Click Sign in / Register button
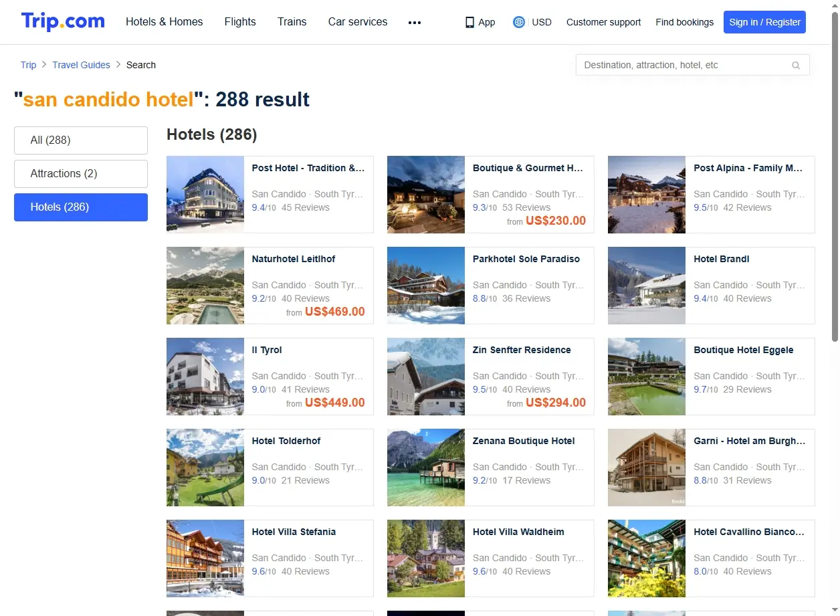The image size is (840, 616). pos(764,22)
